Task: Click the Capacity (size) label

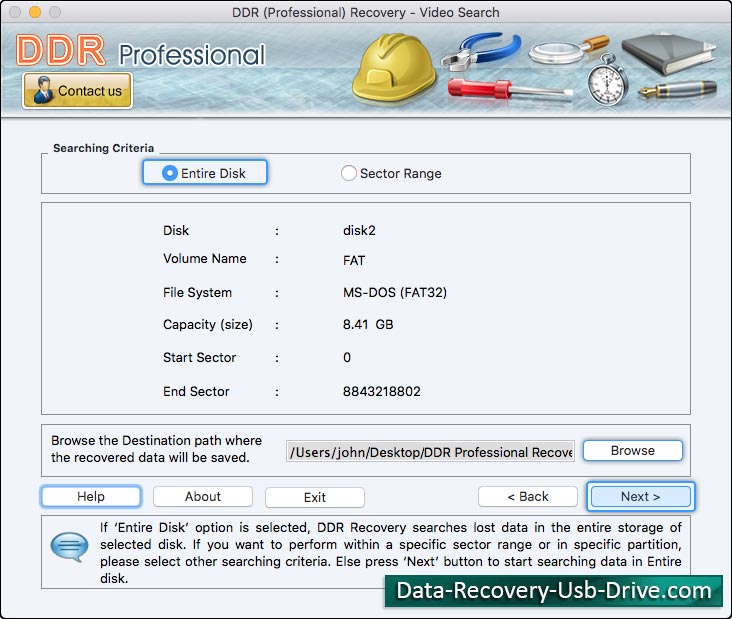Action: [208, 324]
